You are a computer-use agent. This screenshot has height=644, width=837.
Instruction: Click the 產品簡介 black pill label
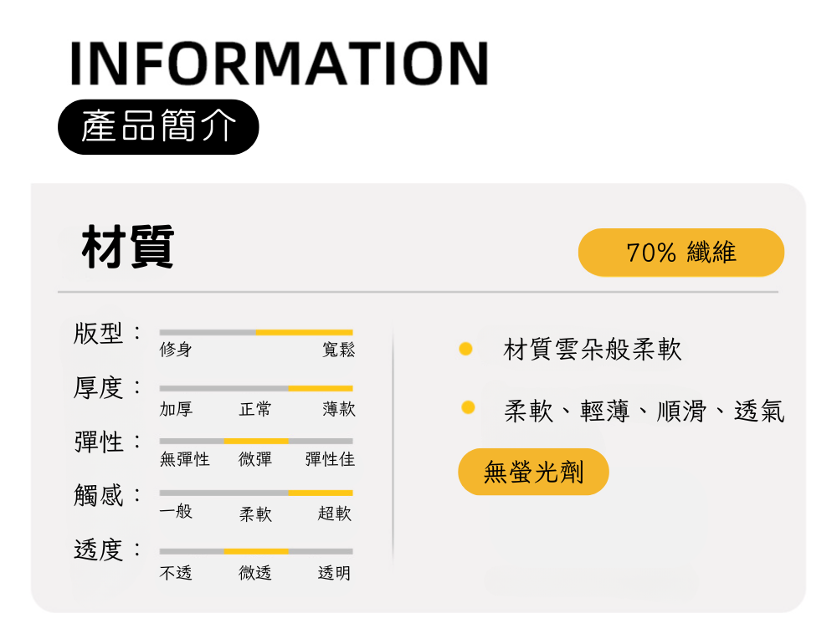[x=158, y=127]
